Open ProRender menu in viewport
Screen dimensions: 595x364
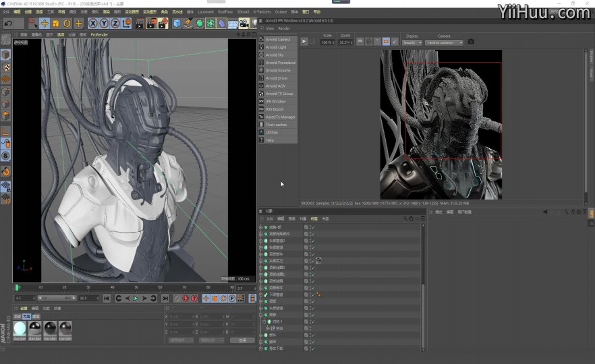tap(99, 34)
